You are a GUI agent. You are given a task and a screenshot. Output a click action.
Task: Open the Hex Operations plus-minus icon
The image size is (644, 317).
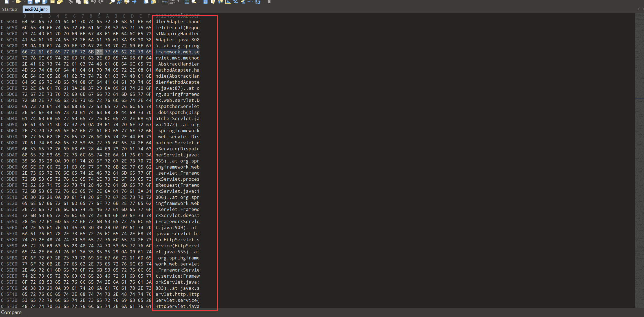pos(235,2)
